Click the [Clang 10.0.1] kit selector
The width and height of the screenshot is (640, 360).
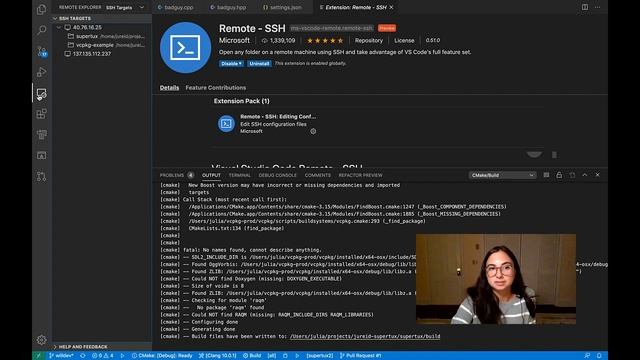pyautogui.click(x=218, y=356)
